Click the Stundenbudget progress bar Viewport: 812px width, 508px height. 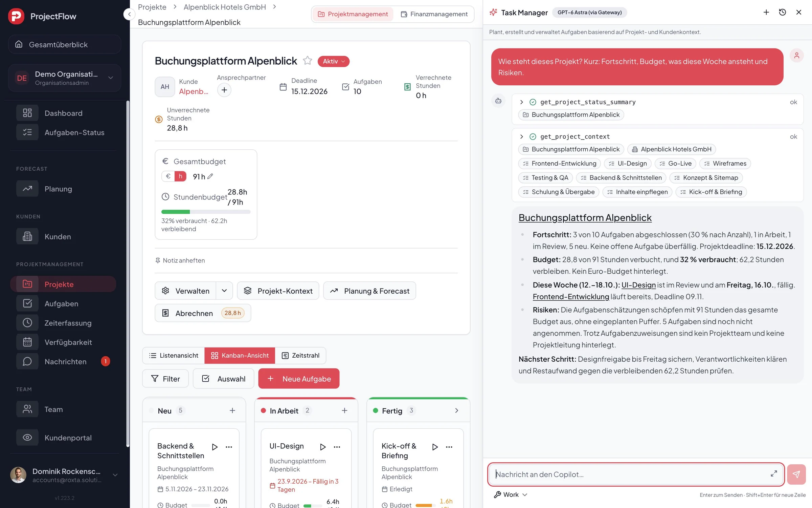click(206, 212)
